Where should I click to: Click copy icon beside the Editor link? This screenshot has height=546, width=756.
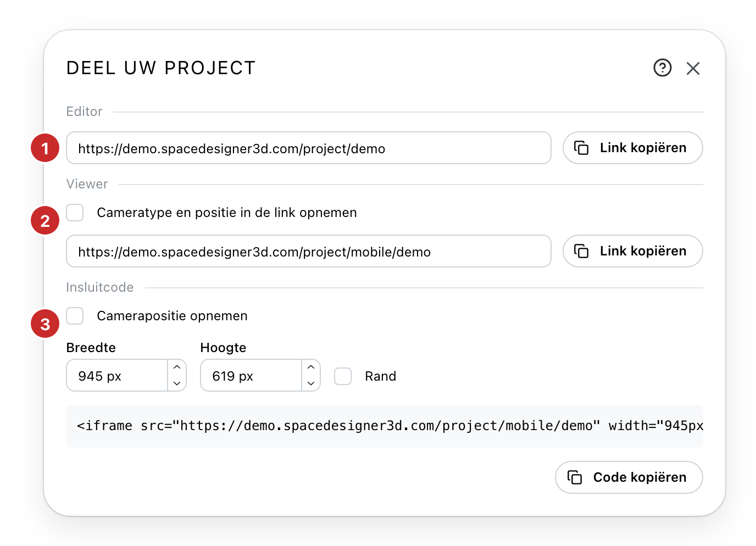581,148
